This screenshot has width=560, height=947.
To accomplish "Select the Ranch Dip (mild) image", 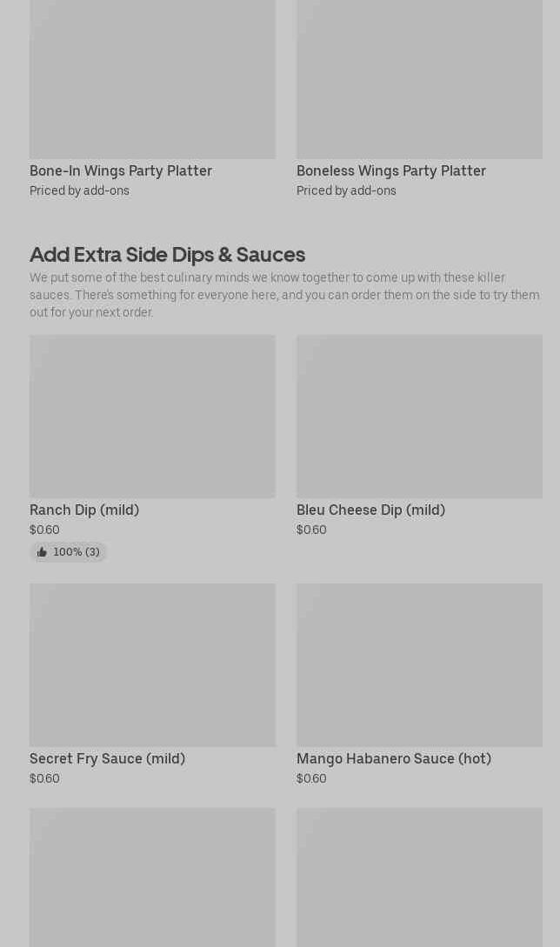I will tap(152, 417).
